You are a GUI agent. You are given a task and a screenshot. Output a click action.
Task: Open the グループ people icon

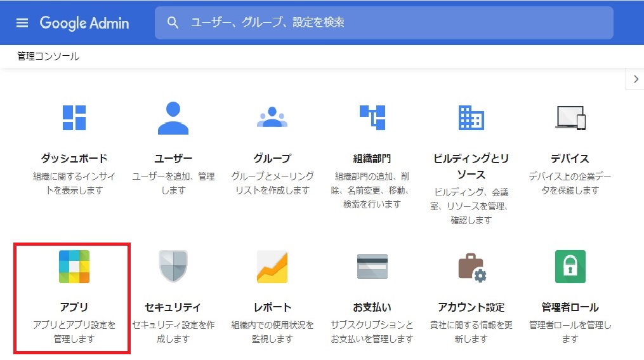coord(272,117)
